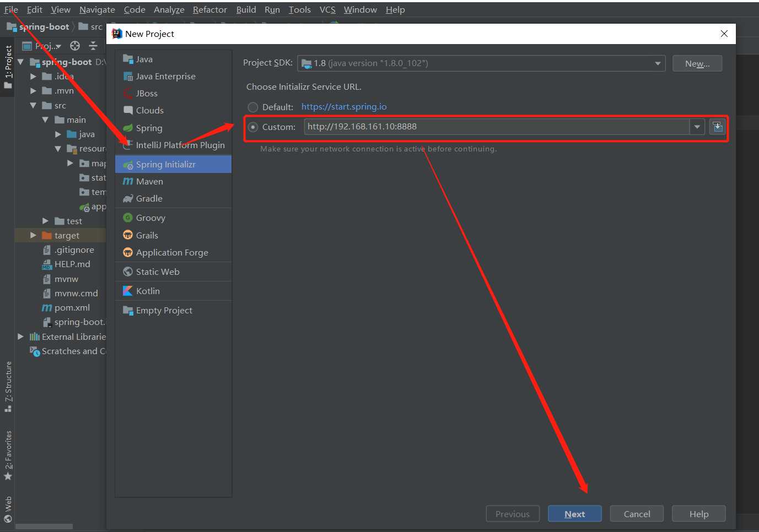Select the Default service URL radio
The image size is (759, 532).
tap(252, 107)
